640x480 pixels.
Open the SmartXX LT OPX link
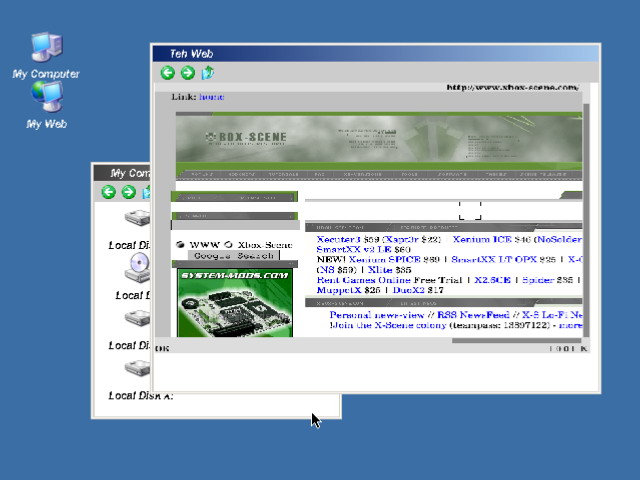pos(493,260)
